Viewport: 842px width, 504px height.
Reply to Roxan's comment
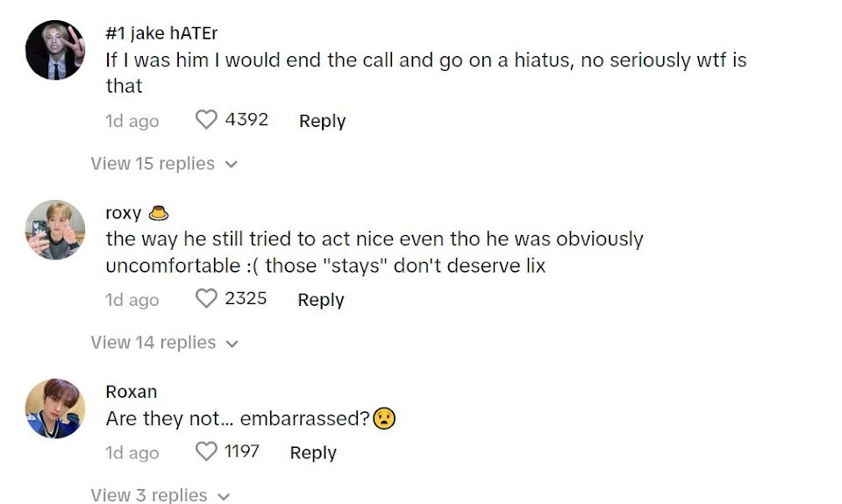tap(313, 453)
